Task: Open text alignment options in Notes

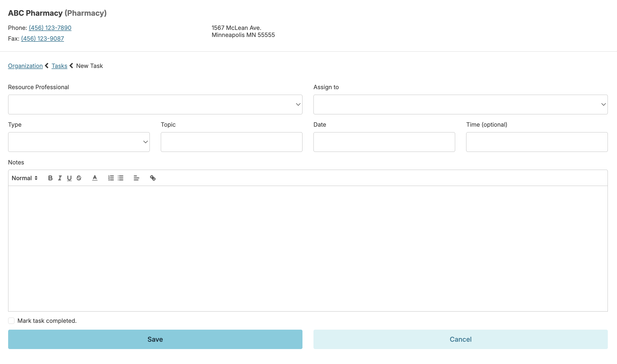Action: 136,178
